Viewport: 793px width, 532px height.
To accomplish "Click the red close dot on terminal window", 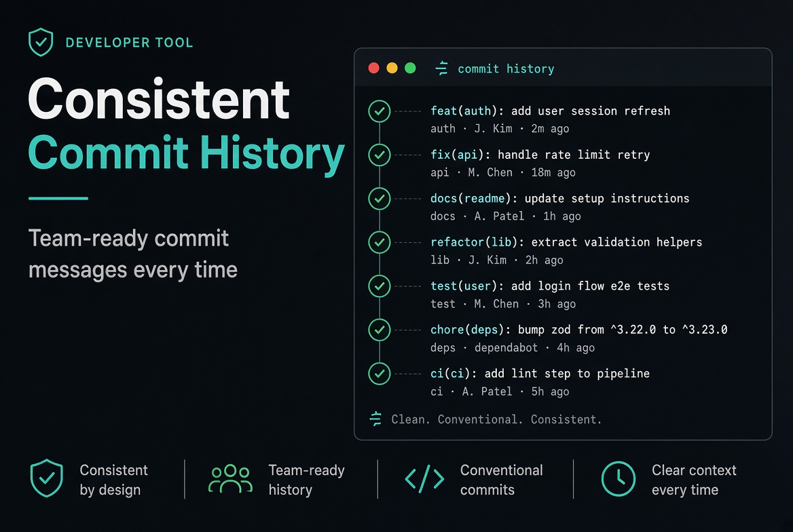I will [373, 69].
